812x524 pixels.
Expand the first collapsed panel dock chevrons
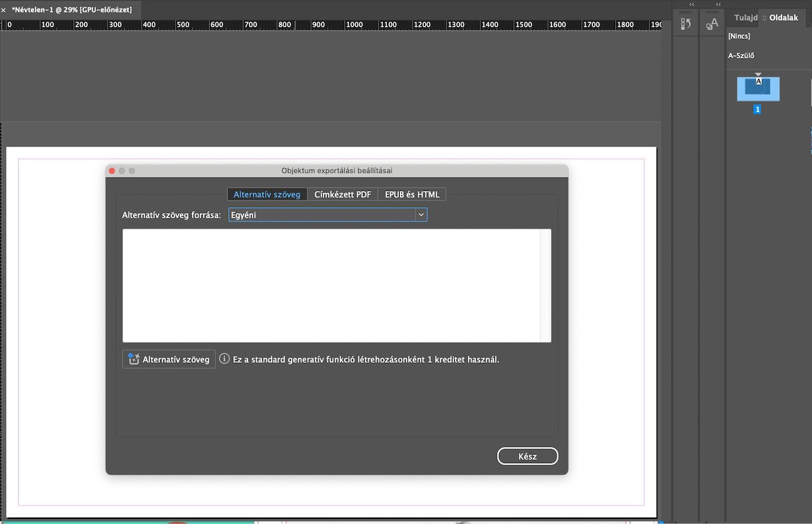point(691,5)
